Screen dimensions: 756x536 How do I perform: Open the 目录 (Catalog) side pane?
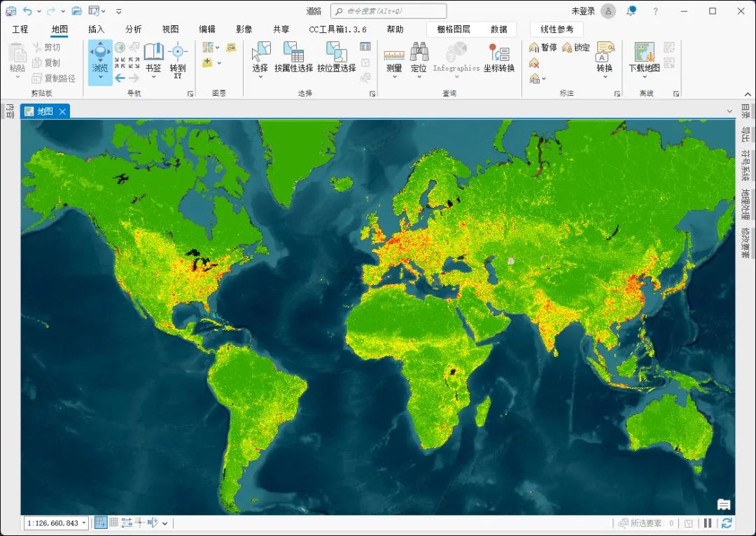[746, 111]
